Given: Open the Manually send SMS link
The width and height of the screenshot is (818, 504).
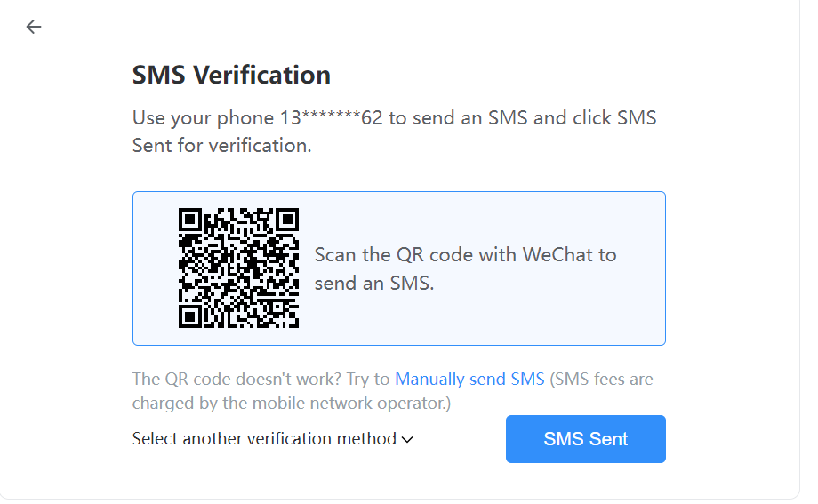Looking at the screenshot, I should tap(469, 380).
